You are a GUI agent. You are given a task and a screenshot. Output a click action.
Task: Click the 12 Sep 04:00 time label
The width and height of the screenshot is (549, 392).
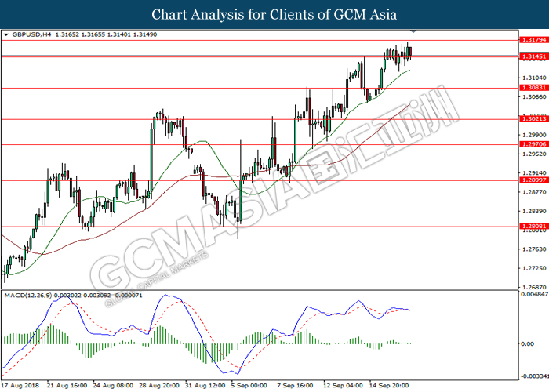point(343,386)
